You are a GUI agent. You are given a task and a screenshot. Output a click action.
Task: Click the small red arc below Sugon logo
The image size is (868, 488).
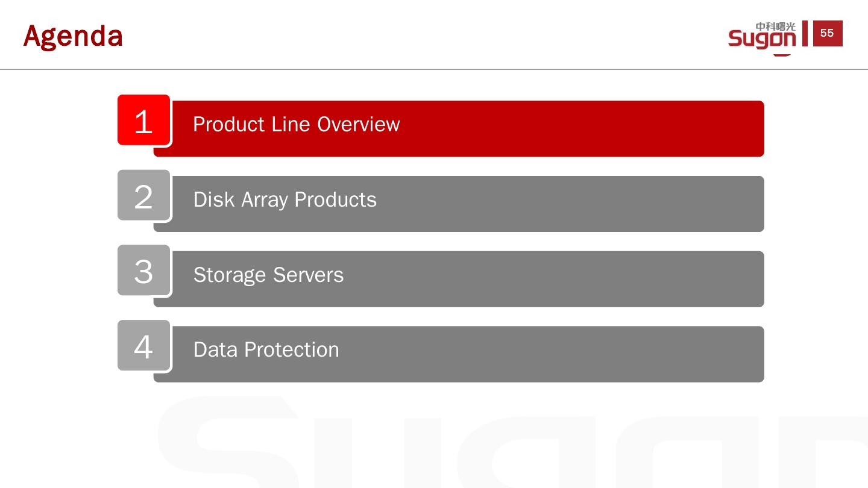782,54
